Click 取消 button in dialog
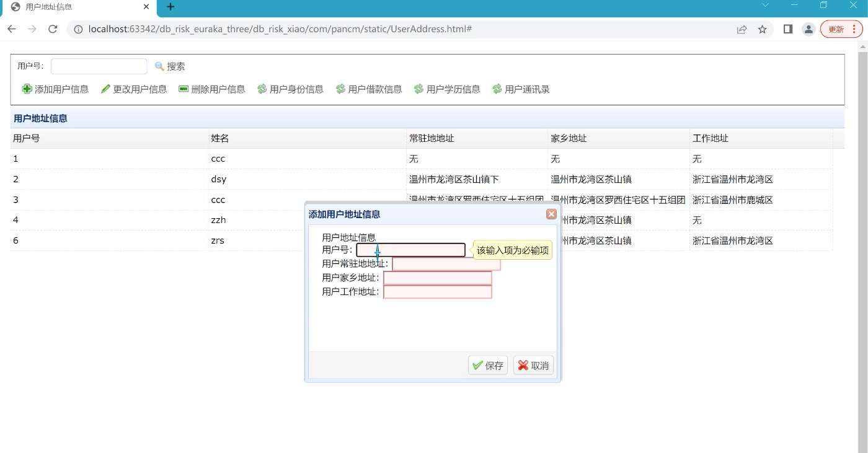Image resolution: width=868 pixels, height=453 pixels. point(533,366)
